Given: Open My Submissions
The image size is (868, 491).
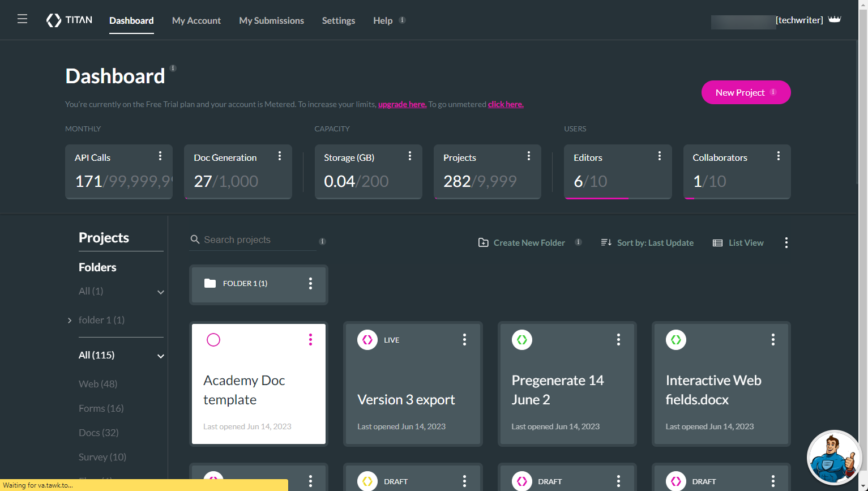Looking at the screenshot, I should pyautogui.click(x=271, y=20).
